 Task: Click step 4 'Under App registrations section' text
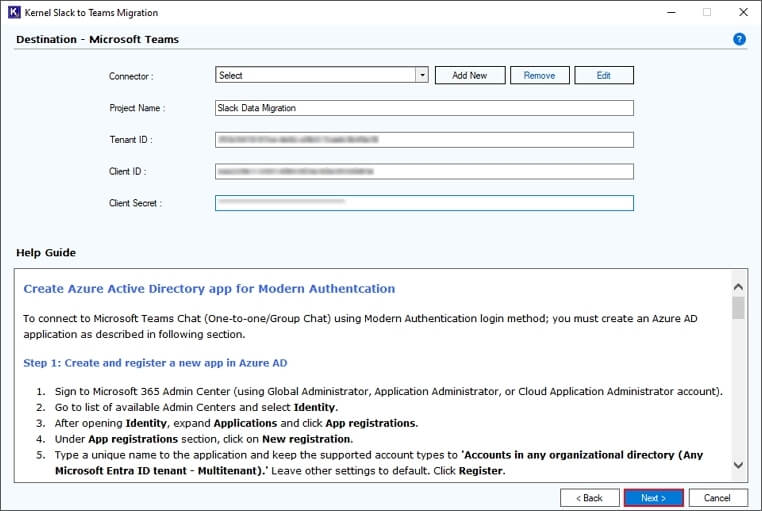tap(204, 439)
